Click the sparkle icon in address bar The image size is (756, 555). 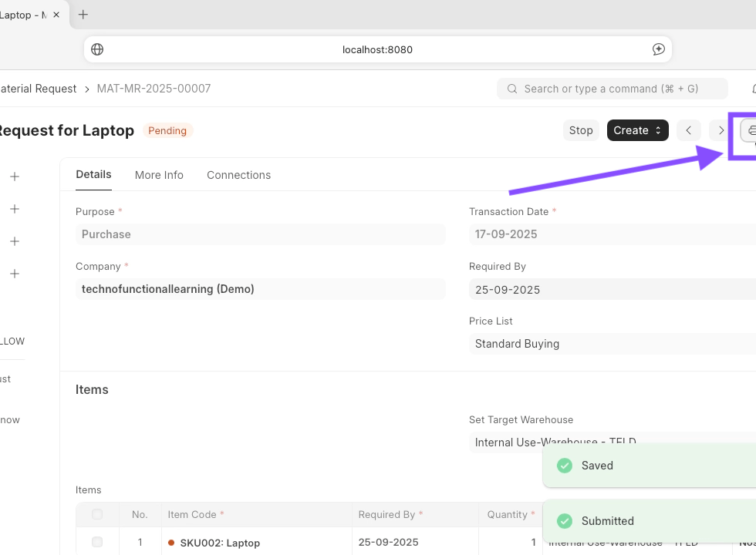[x=658, y=49]
